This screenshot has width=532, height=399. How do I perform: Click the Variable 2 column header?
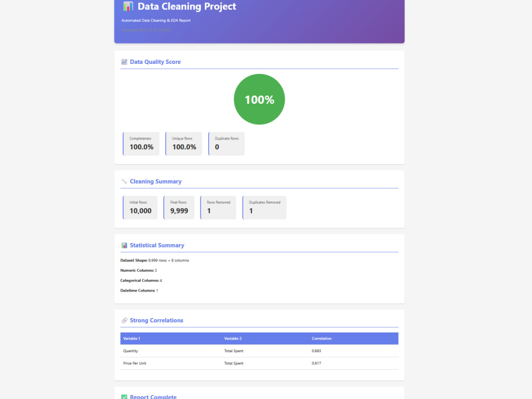coord(233,338)
